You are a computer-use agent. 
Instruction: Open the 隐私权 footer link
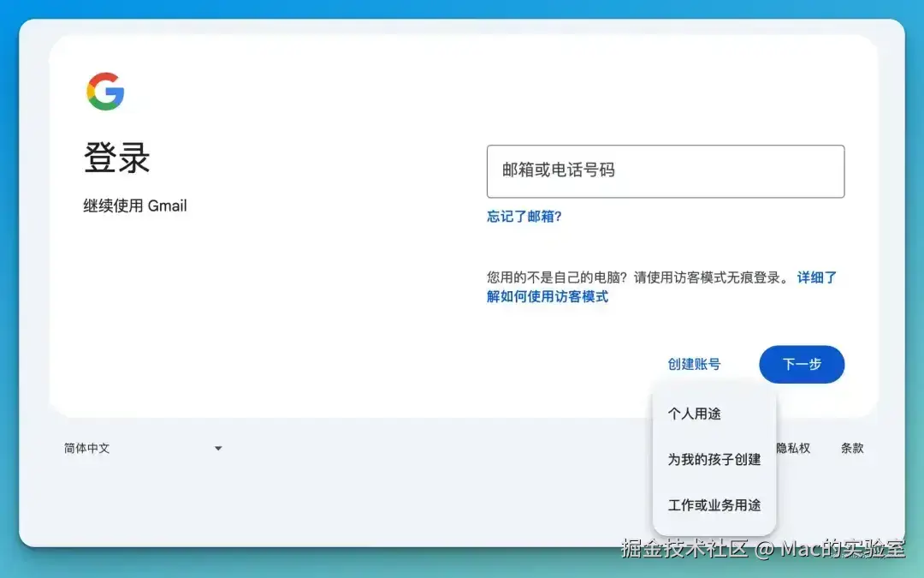pyautogui.click(x=792, y=448)
